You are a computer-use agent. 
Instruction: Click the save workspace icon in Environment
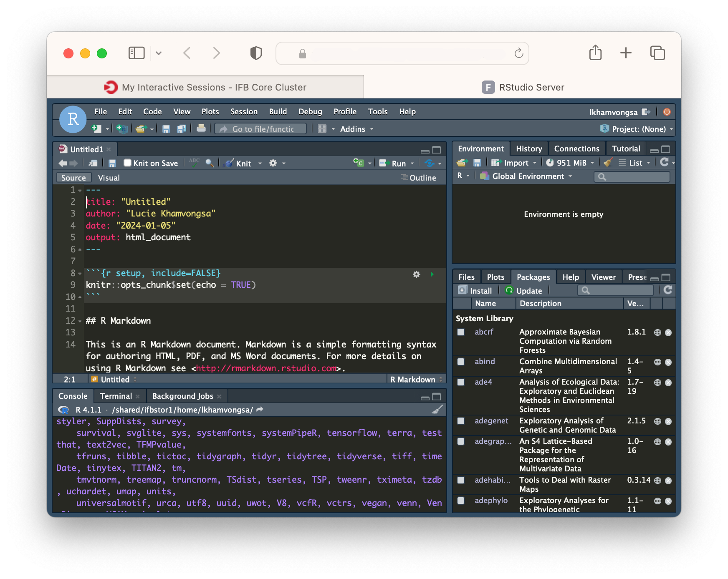click(477, 163)
